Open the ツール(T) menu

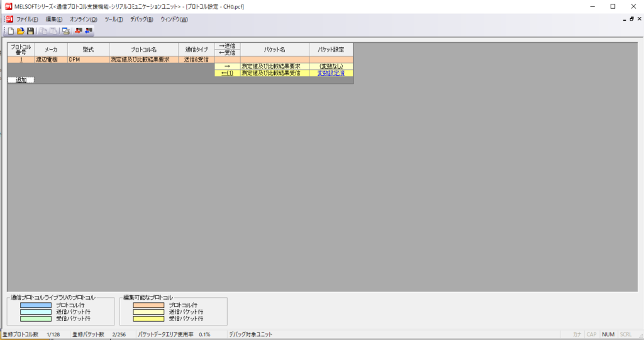pyautogui.click(x=113, y=19)
